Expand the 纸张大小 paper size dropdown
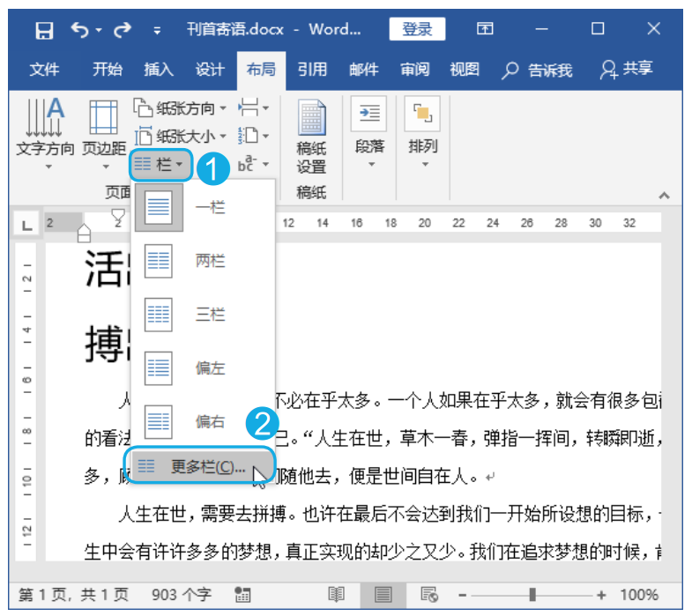Screen dimensions: 692x616 (x=180, y=136)
